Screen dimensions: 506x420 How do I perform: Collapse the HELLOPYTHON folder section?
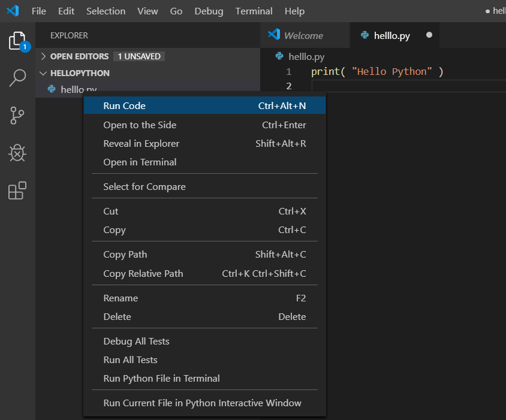pos(43,73)
